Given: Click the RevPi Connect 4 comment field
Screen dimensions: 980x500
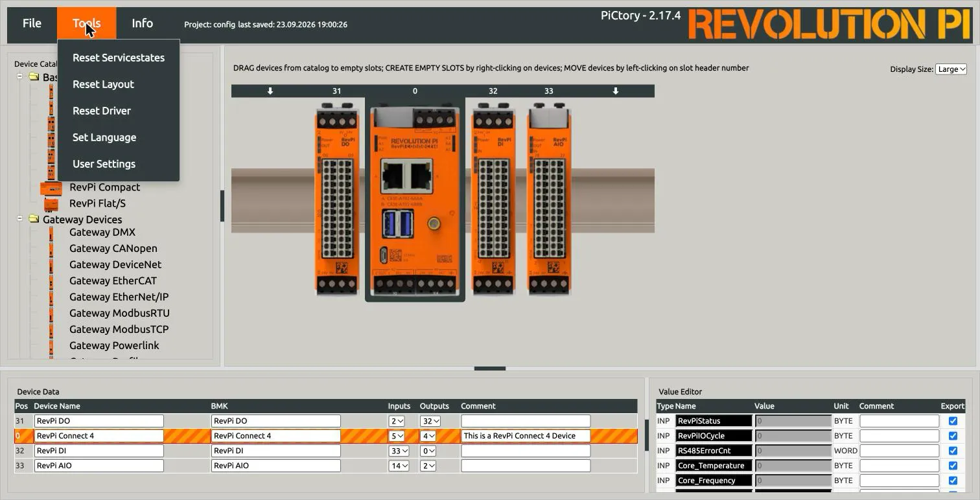Looking at the screenshot, I should (x=526, y=436).
